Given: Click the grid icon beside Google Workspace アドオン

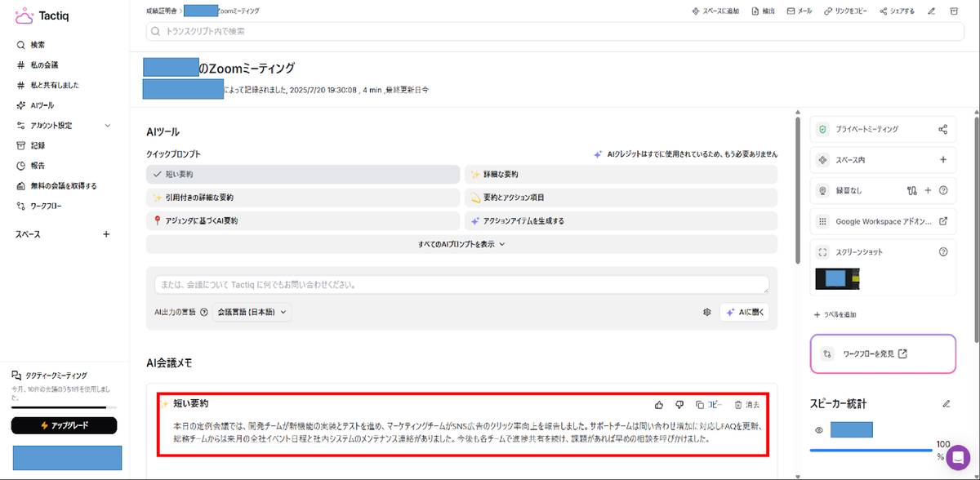Looking at the screenshot, I should (x=822, y=221).
